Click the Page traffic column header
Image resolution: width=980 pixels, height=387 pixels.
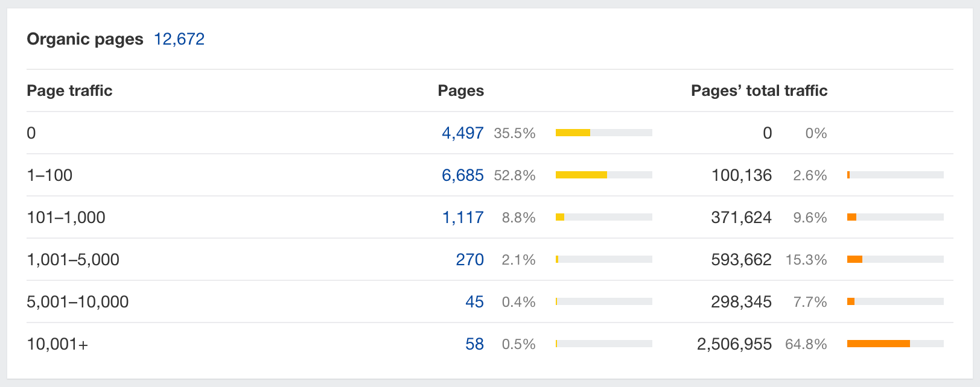pos(69,90)
